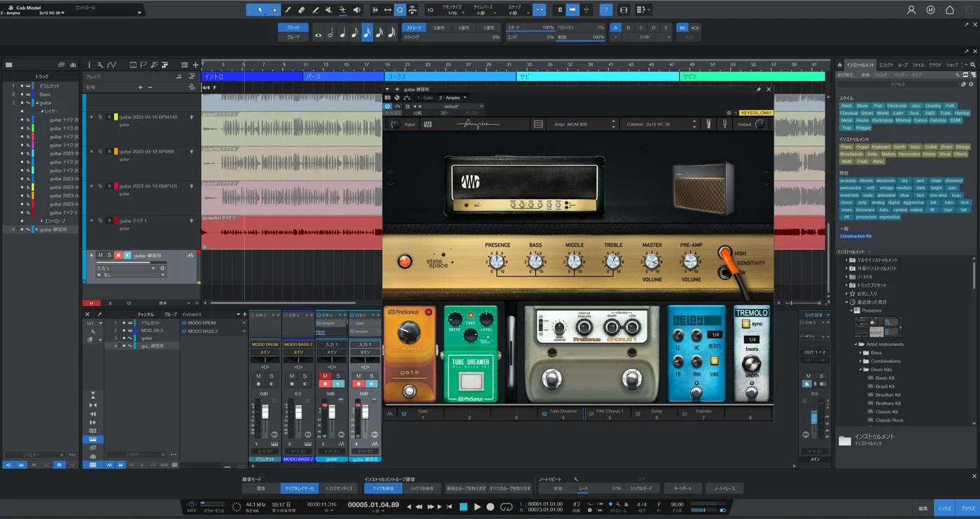Open the Amp MCM 800 selector
This screenshot has height=519, width=980.
[582, 124]
